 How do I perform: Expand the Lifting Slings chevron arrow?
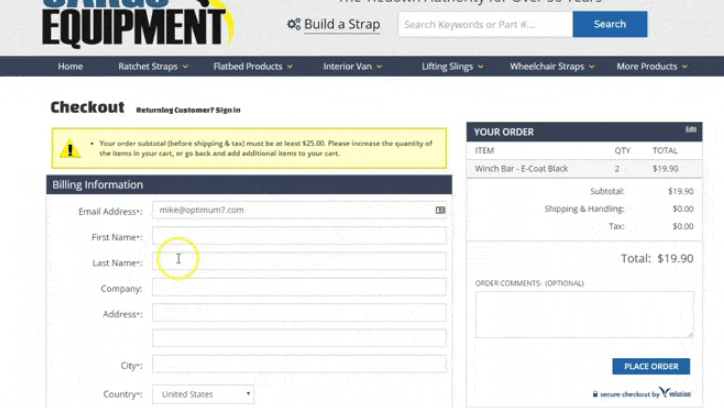click(x=481, y=67)
